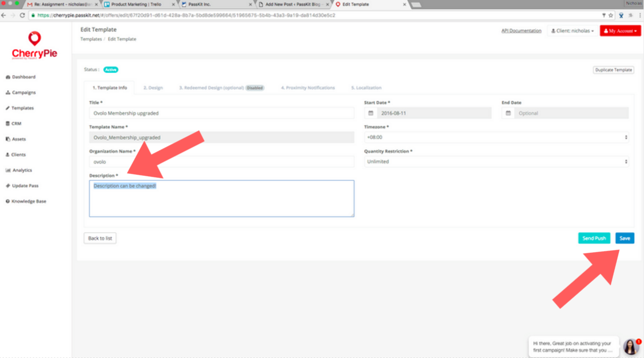Open the Timezone +08:00 dropdown
This screenshot has height=358, width=644.
tap(496, 137)
